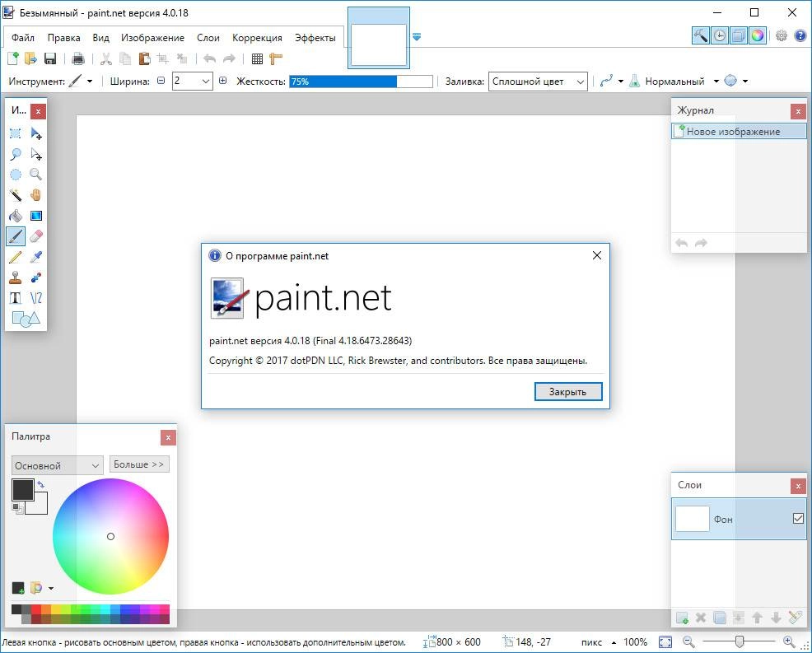Select the Magic Wand tool
Screen dimensions: 812x653
16,195
